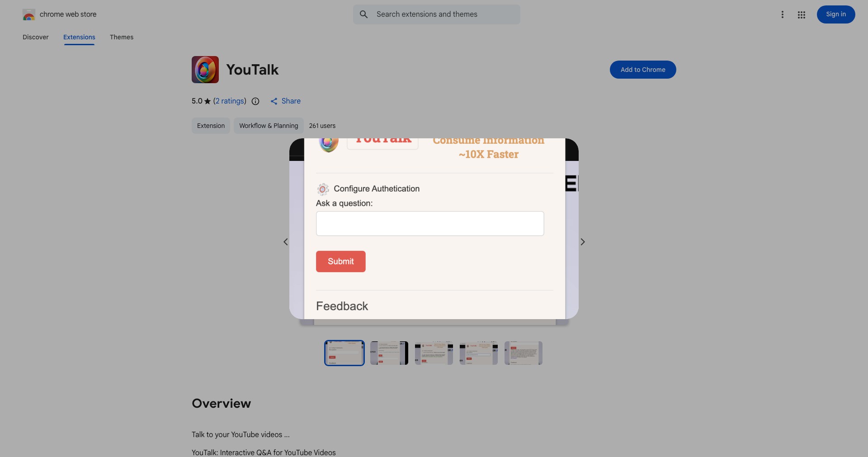This screenshot has height=457, width=868.
Task: Click 'YouTalk: Interactive Q&A for YouTube Videos' text
Action: point(264,452)
